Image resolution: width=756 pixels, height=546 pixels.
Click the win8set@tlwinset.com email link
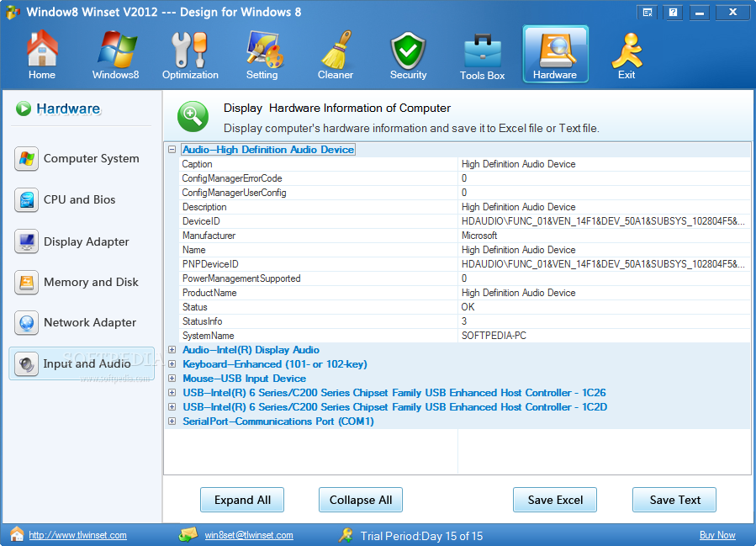(x=249, y=535)
